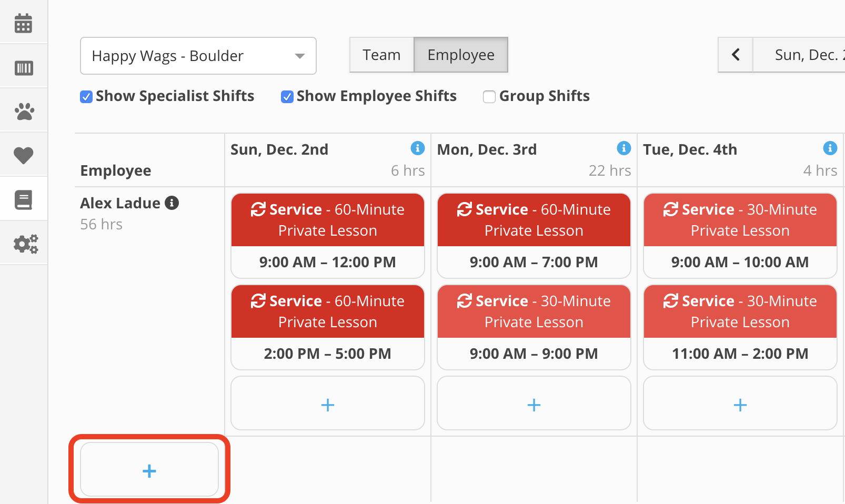This screenshot has width=845, height=504.
Task: Click info icon for Sun, Dec. 2nd
Action: (x=418, y=148)
